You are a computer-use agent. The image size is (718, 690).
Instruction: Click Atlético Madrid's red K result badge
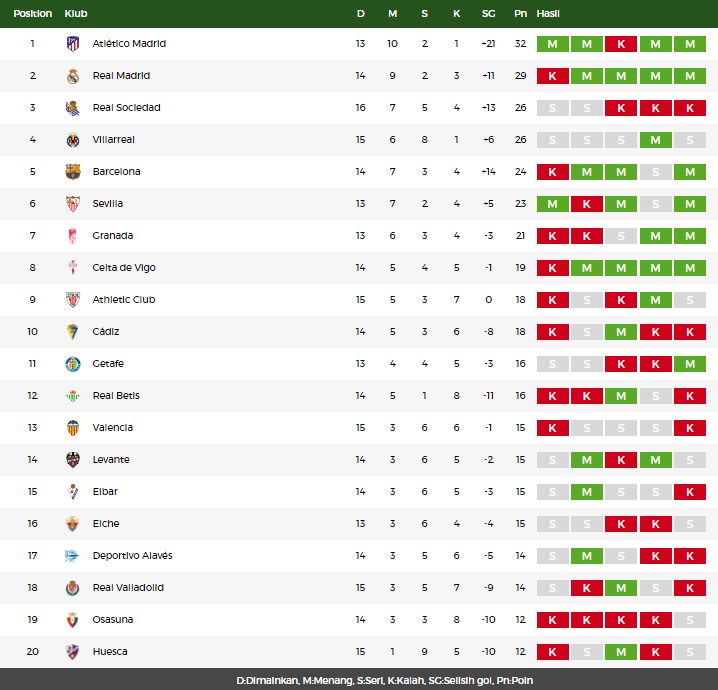pos(621,44)
